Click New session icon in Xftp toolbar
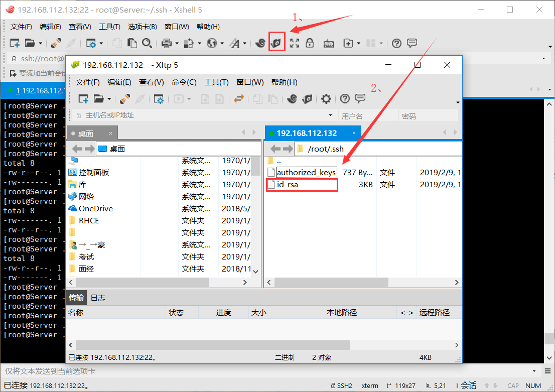This screenshot has height=392, width=555. [83, 99]
